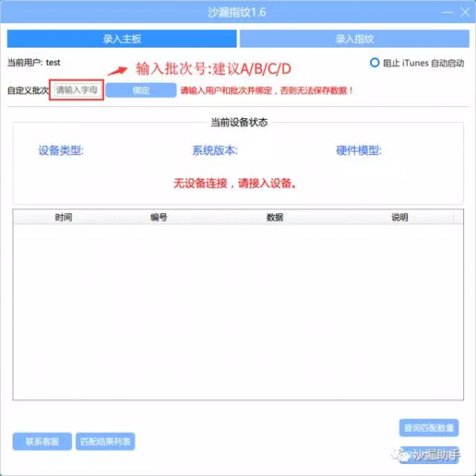Click the 系统版本: label
Image resolution: width=476 pixels, height=476 pixels.
pyautogui.click(x=215, y=150)
